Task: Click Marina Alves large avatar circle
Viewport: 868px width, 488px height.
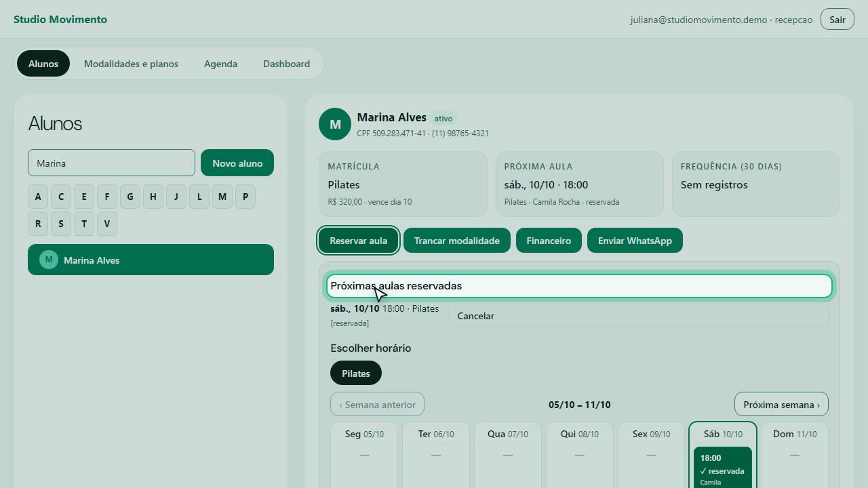Action: [x=335, y=124]
